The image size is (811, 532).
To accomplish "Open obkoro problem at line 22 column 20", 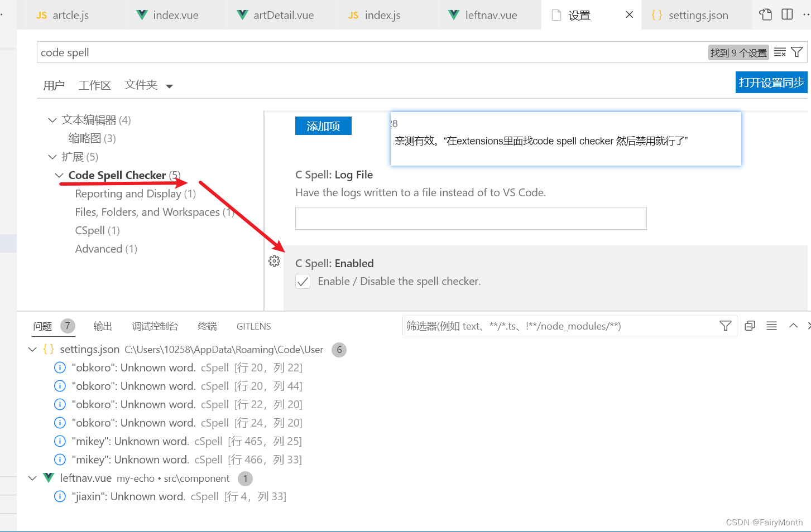I will pos(187,404).
